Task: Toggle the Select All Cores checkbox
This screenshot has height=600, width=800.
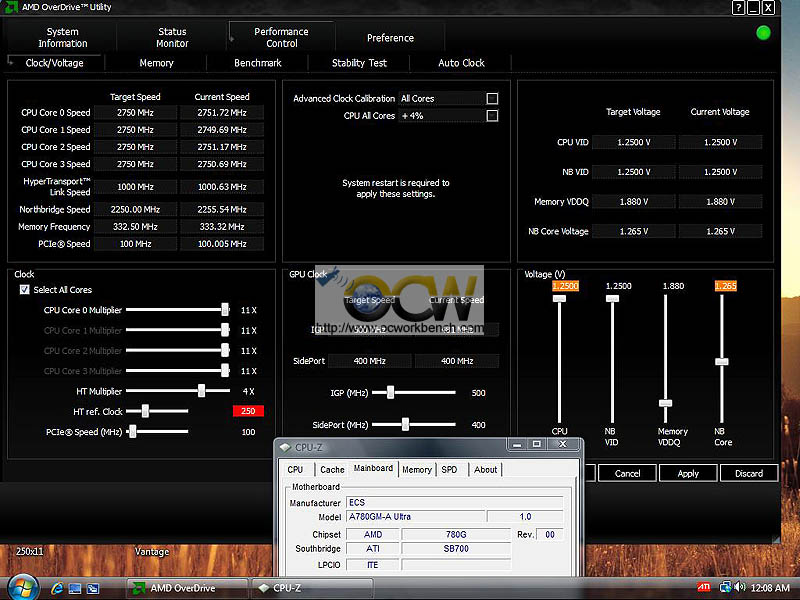Action: (24, 290)
